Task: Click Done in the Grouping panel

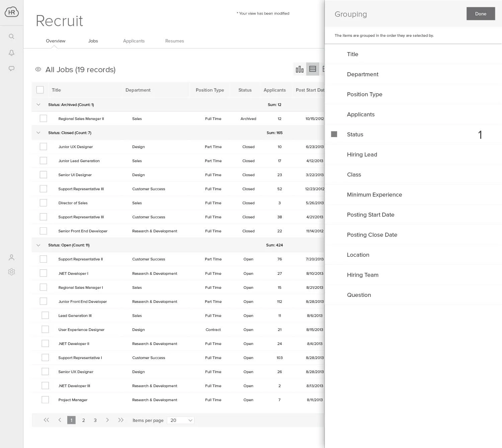Action: point(481,14)
